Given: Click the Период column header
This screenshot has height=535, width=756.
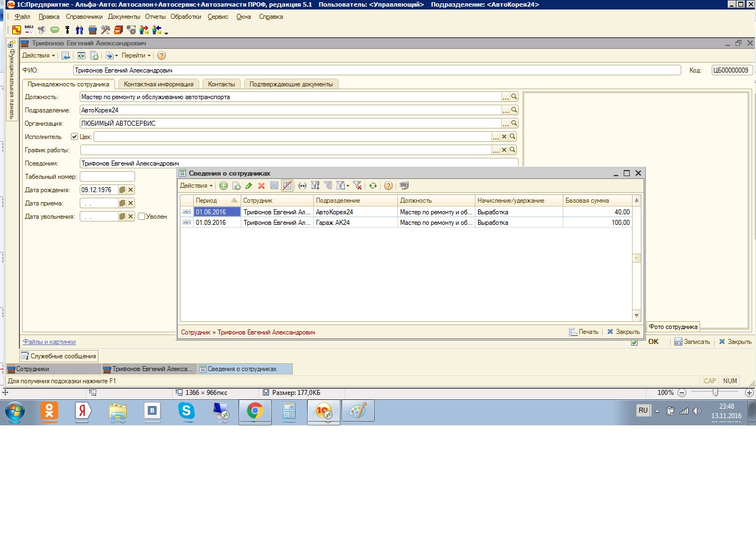Looking at the screenshot, I should click(216, 200).
